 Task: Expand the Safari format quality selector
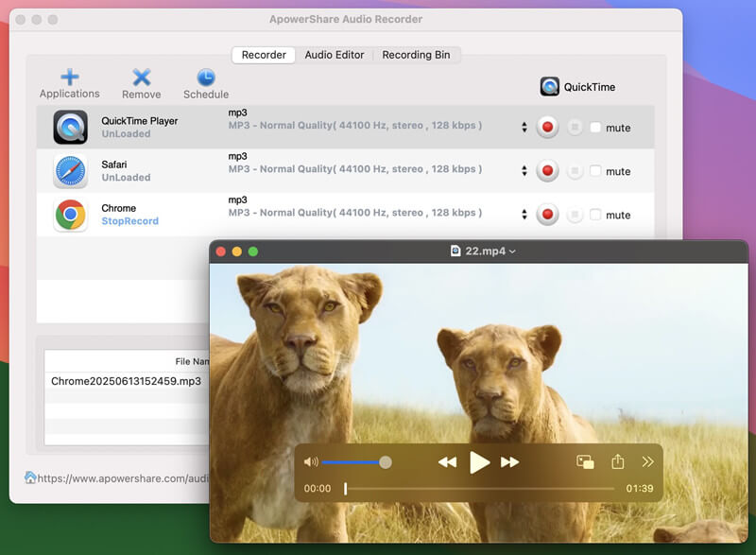pyautogui.click(x=524, y=171)
